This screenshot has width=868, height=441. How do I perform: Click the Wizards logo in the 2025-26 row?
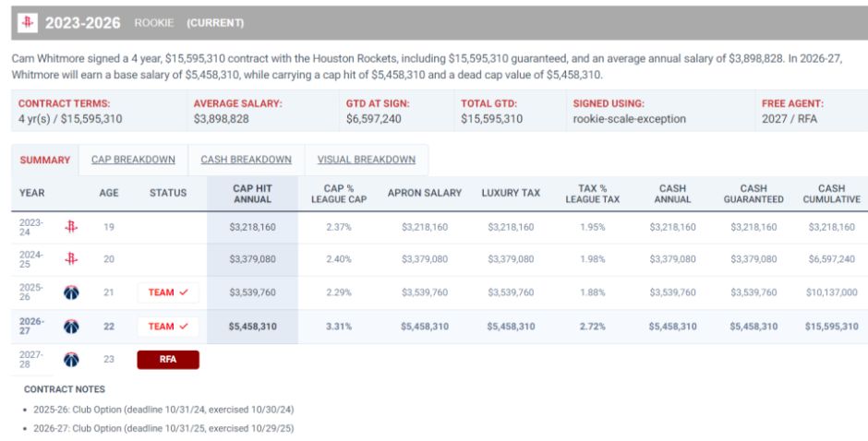point(71,292)
